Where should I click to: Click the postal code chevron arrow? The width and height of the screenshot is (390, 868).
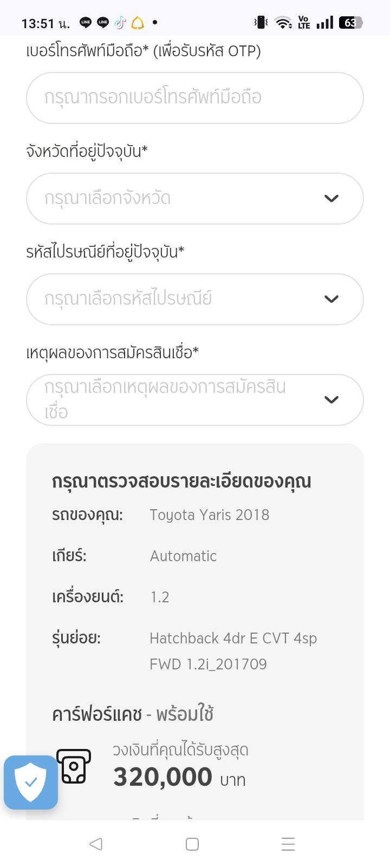pos(331,299)
